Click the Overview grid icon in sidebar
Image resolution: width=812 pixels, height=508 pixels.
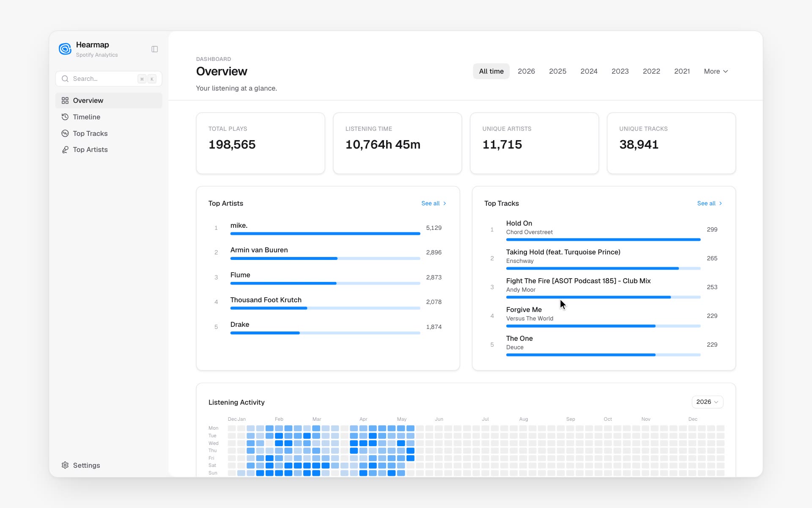click(65, 101)
